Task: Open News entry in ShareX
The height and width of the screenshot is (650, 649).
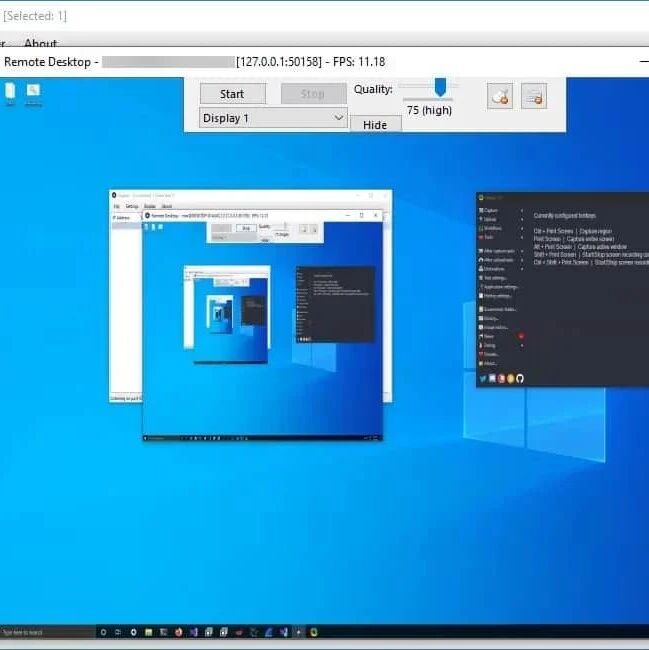Action: (x=487, y=336)
